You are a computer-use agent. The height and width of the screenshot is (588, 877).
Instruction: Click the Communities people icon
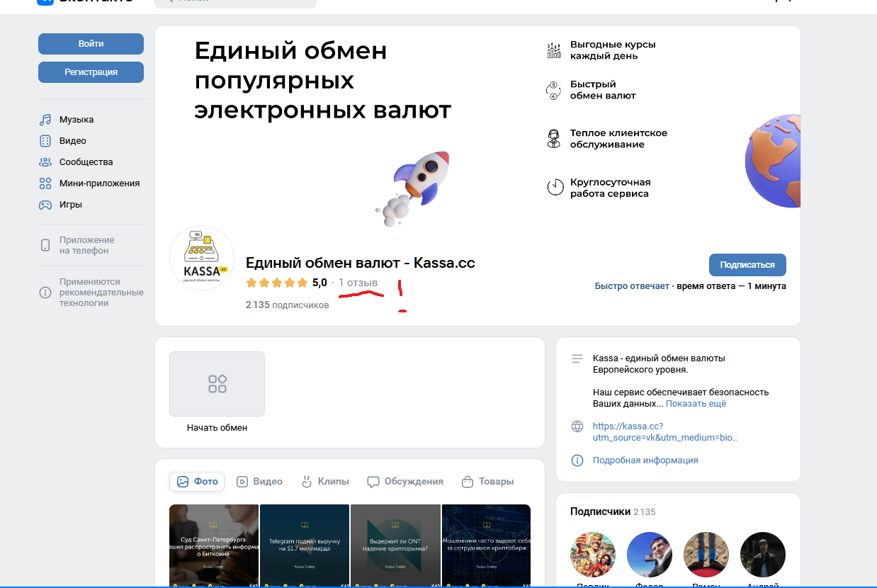(45, 162)
